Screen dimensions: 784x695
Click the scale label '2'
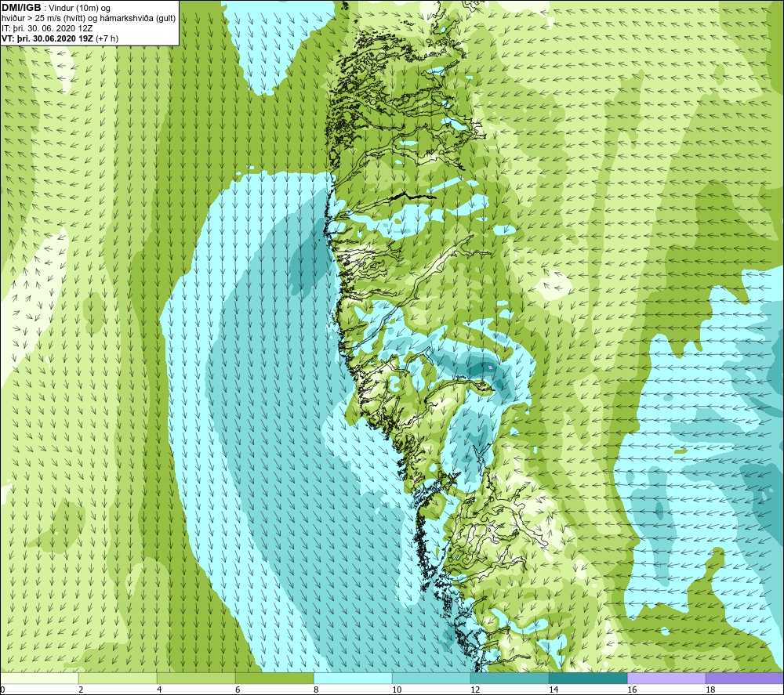81,690
